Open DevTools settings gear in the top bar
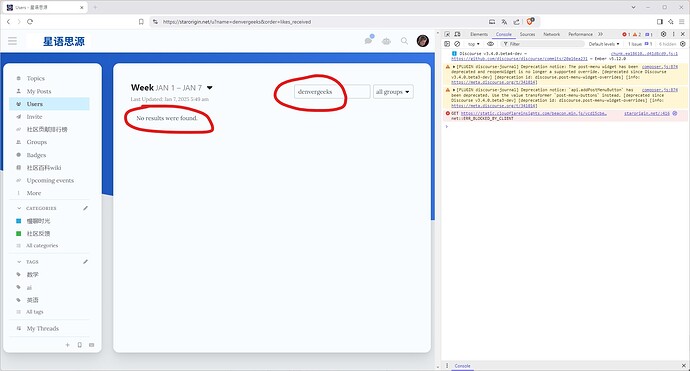Image resolution: width=690 pixels, height=371 pixels. pyautogui.click(x=663, y=34)
